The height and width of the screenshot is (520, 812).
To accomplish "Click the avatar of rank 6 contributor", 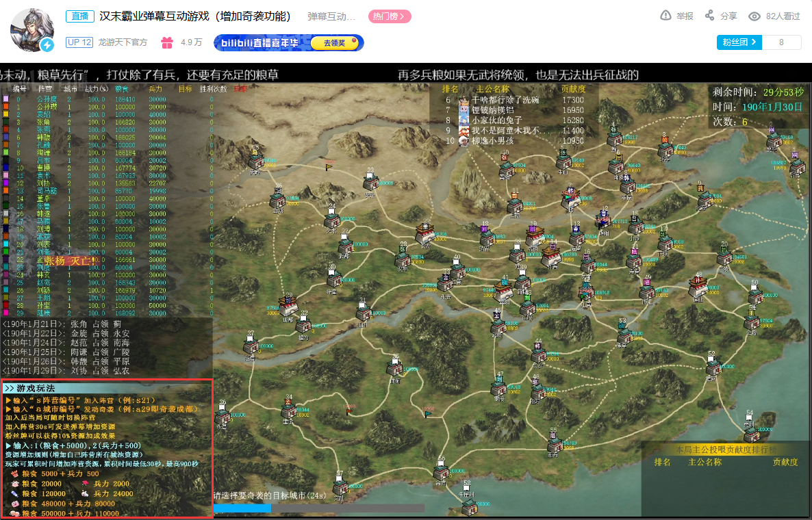I will 464,100.
